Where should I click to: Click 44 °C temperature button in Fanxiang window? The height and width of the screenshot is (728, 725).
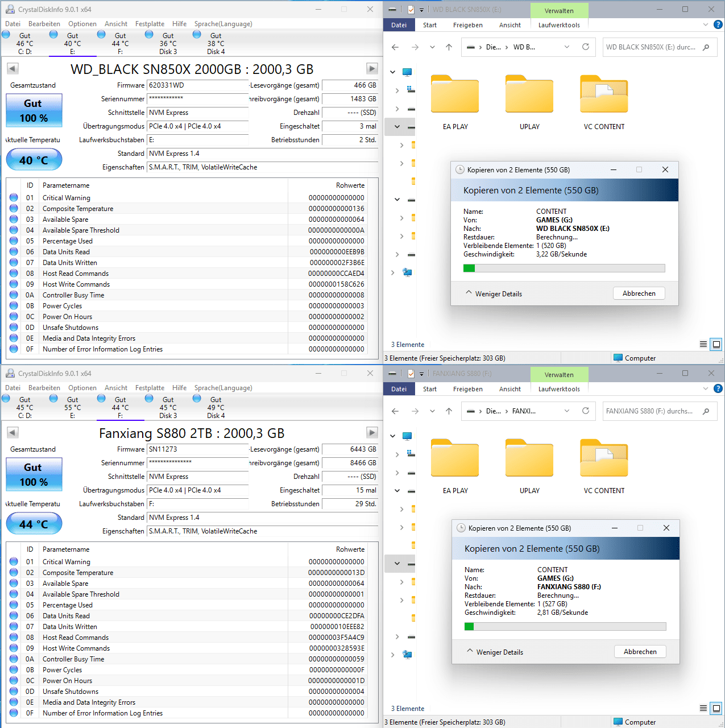[34, 524]
